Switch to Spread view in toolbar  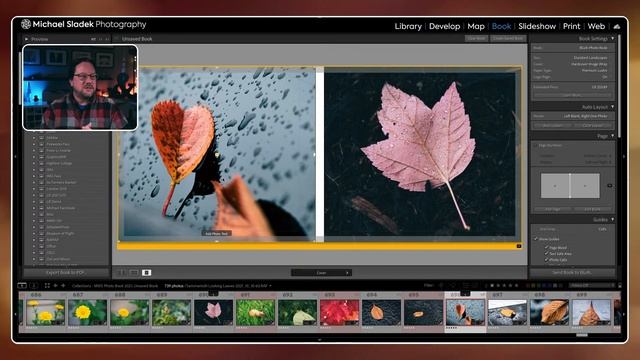click(134, 272)
